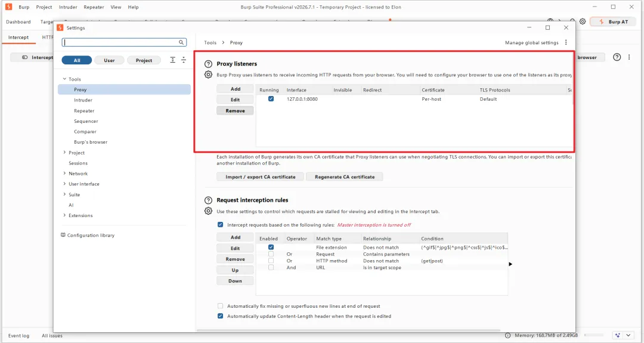
Task: Click the help icon in the Intercept toolbar
Action: pos(617,57)
